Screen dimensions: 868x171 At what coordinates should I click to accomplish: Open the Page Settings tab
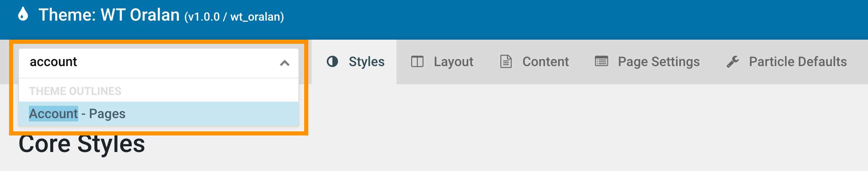click(658, 62)
